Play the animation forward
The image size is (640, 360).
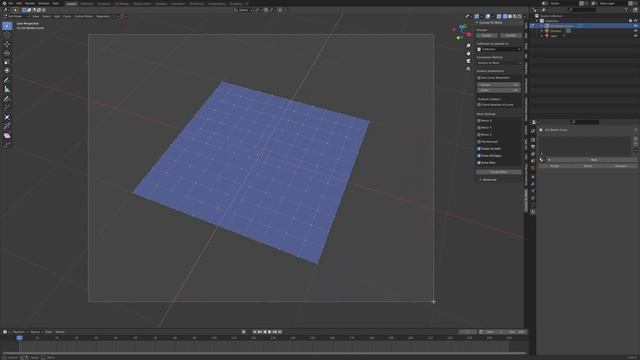point(270,332)
